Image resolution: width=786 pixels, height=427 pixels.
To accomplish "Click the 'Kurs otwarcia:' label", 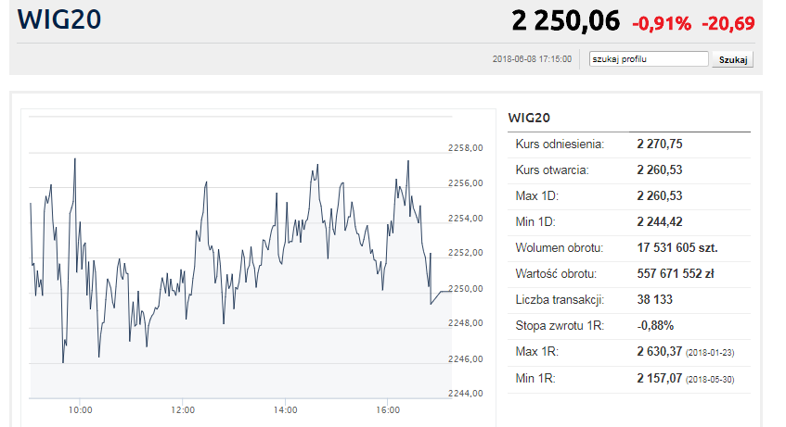I will click(552, 170).
